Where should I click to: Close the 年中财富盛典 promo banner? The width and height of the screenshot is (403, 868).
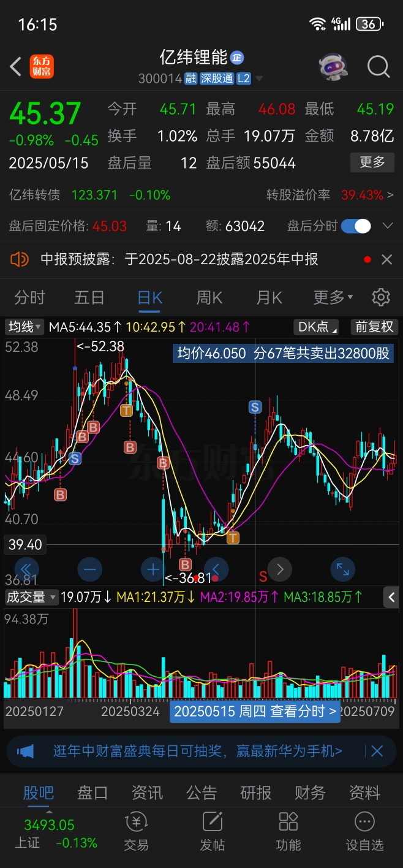tap(377, 751)
